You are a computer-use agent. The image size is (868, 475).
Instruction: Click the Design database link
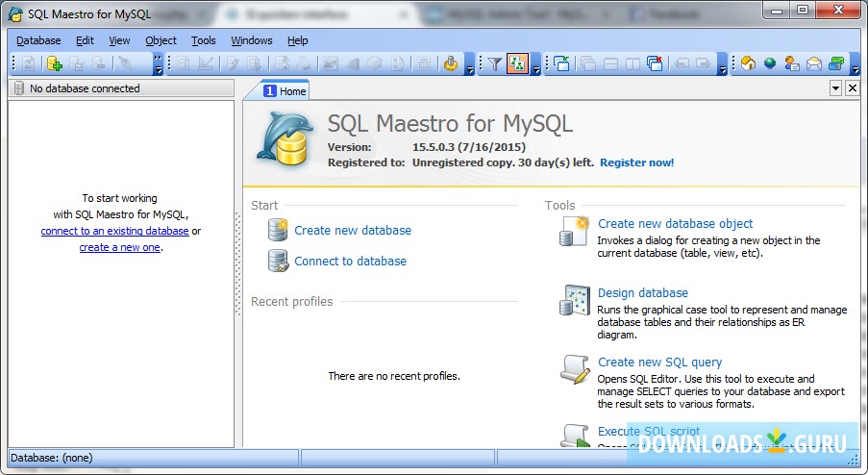point(643,293)
